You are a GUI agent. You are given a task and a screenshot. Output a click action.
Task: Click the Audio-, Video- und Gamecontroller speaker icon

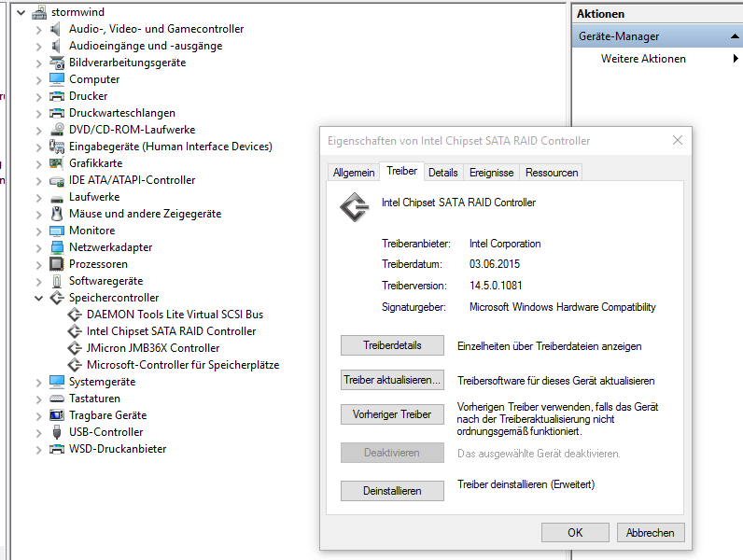click(x=56, y=29)
